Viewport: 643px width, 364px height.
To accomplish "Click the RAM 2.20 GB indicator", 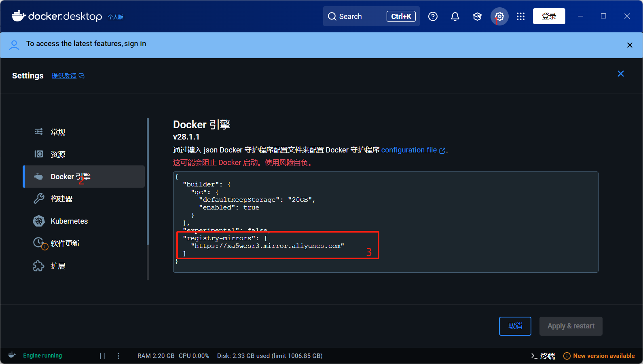I will point(156,356).
